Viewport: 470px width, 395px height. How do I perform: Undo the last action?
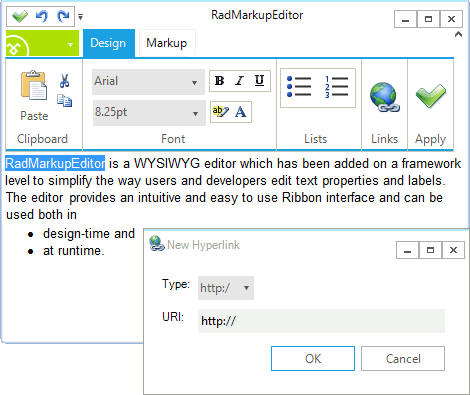(42, 16)
